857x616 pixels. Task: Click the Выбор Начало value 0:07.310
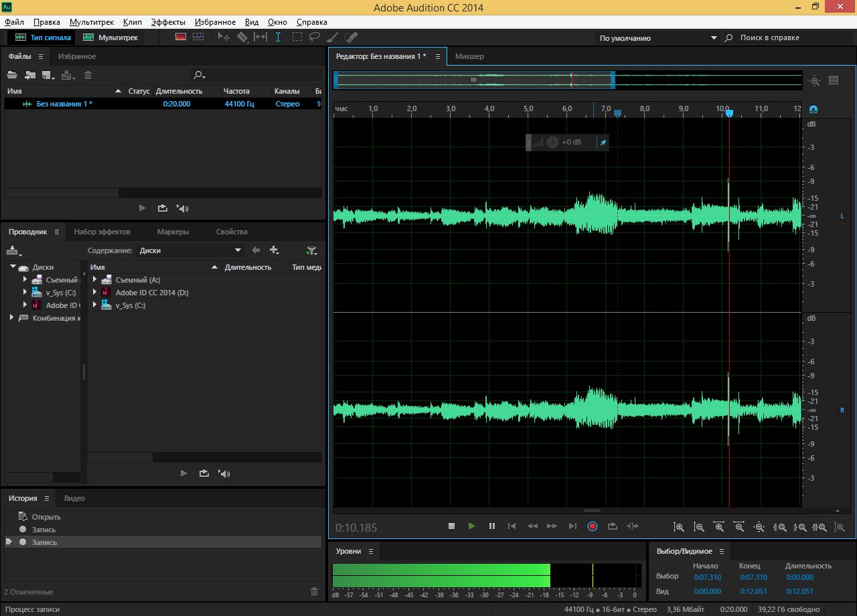[707, 576]
